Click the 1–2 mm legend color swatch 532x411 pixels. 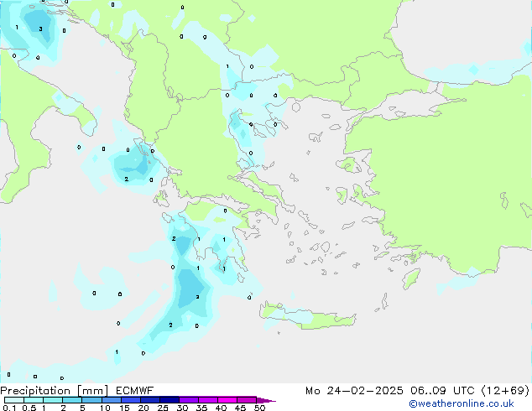pos(53,400)
